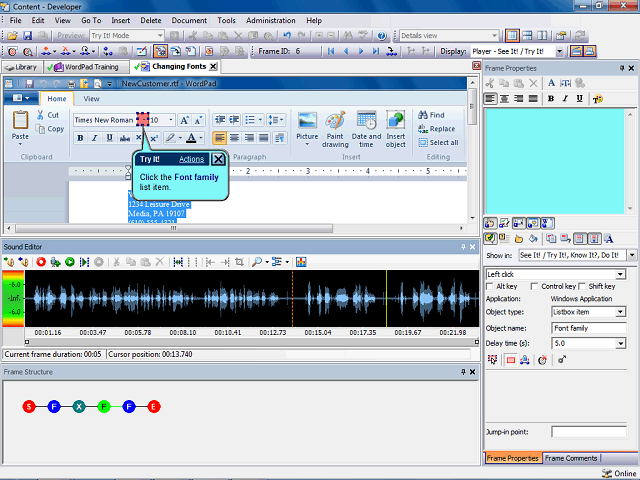Click the zoom magnifier icon in Sound Editor
This screenshot has height=480, width=640.
[257, 262]
